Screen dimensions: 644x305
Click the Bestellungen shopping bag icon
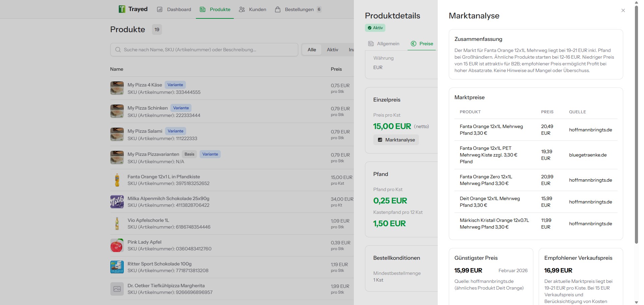pos(278,9)
